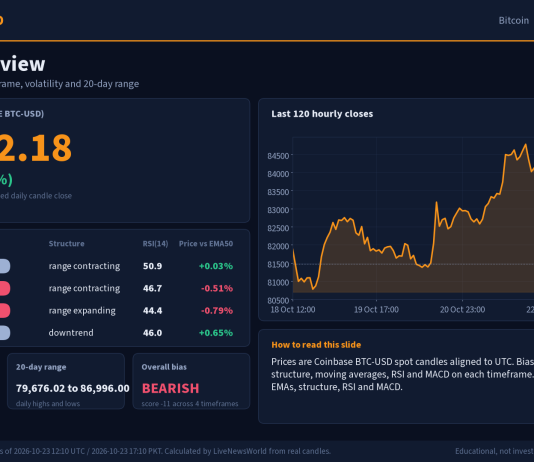Viewport: 534px width, 462px height.
Task: Click the 'volatility and 20-day range' subtitle
Action: click(x=82, y=84)
